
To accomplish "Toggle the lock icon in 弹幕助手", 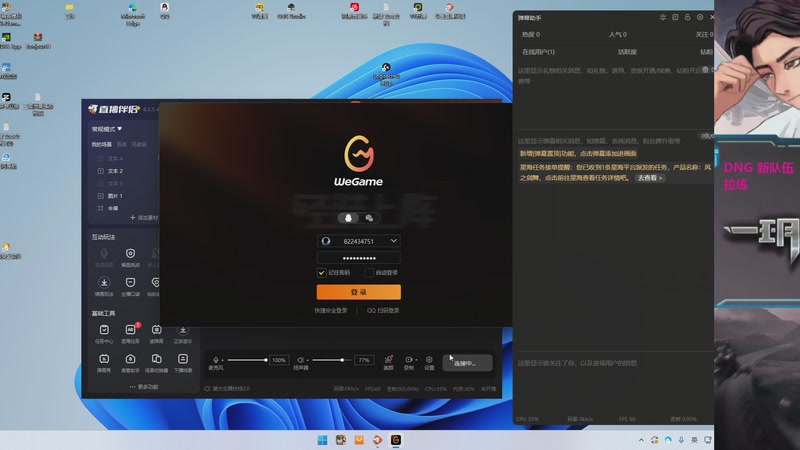I will (687, 17).
